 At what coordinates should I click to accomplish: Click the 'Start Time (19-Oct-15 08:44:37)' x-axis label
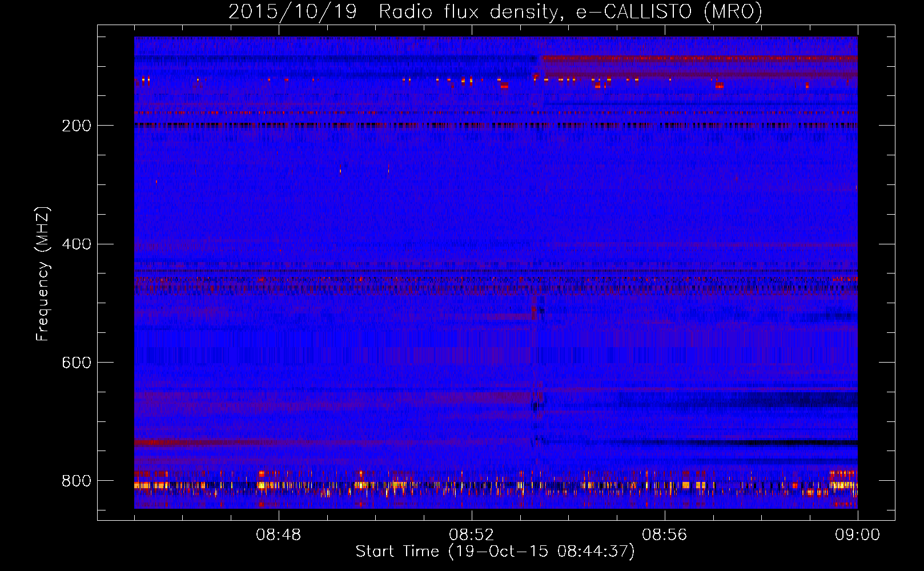pyautogui.click(x=495, y=552)
